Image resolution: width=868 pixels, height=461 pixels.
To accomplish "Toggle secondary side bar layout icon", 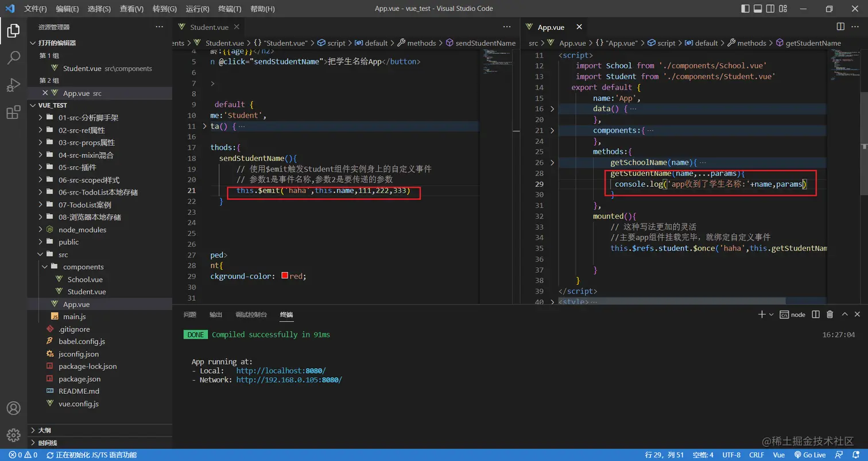I will 771,9.
